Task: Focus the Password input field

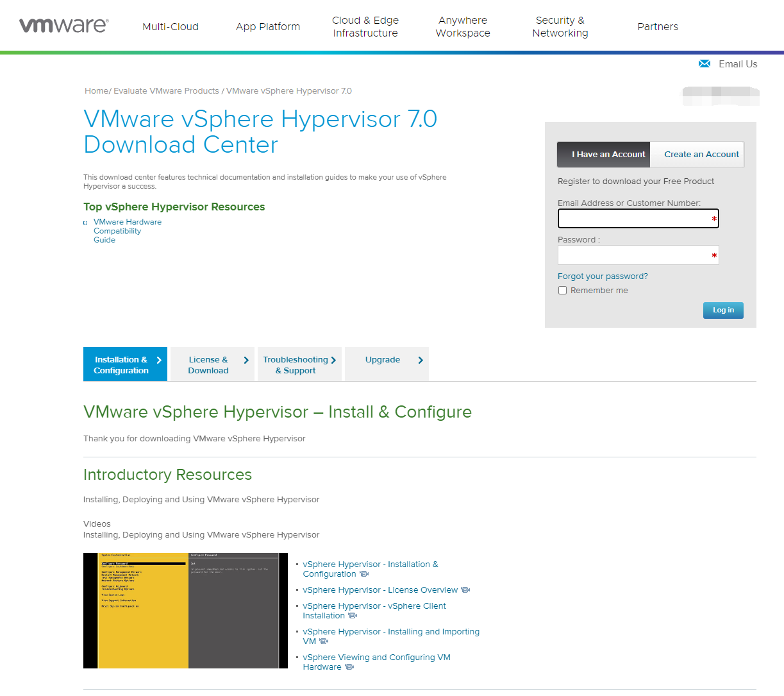Action: coord(637,255)
